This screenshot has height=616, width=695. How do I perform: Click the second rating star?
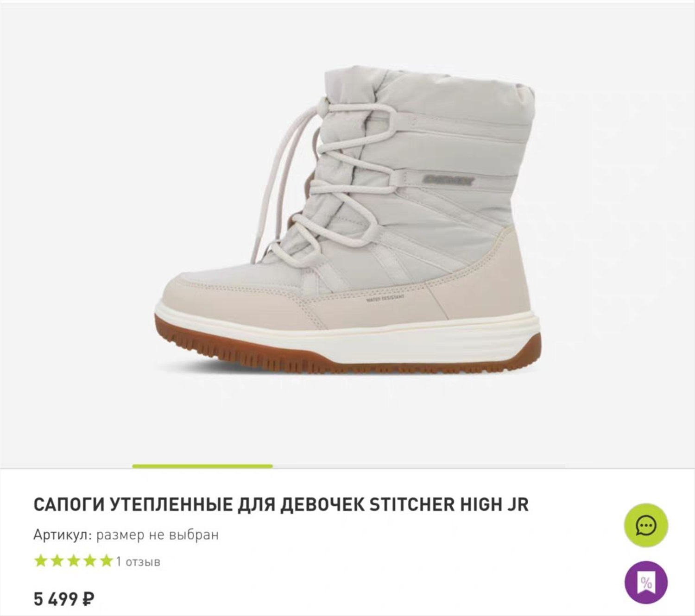click(57, 561)
